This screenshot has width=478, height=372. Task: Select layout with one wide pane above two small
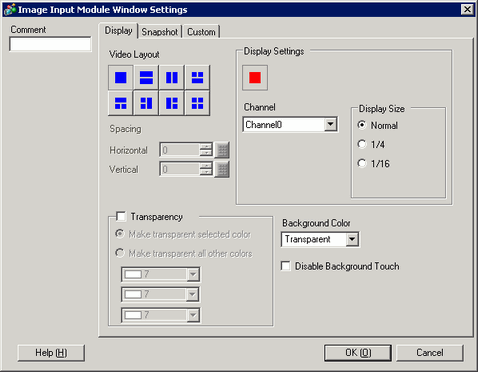121,103
